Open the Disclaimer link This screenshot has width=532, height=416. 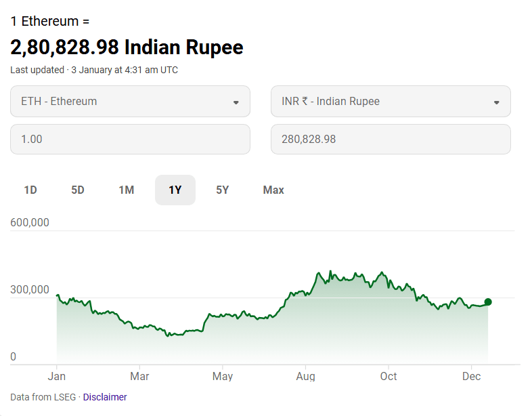(x=105, y=397)
